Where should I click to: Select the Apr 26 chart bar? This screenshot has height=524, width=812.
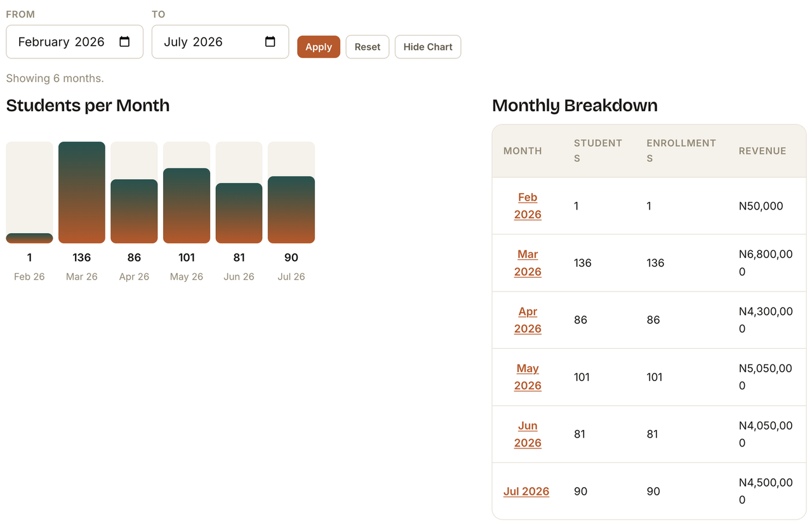coord(134,212)
